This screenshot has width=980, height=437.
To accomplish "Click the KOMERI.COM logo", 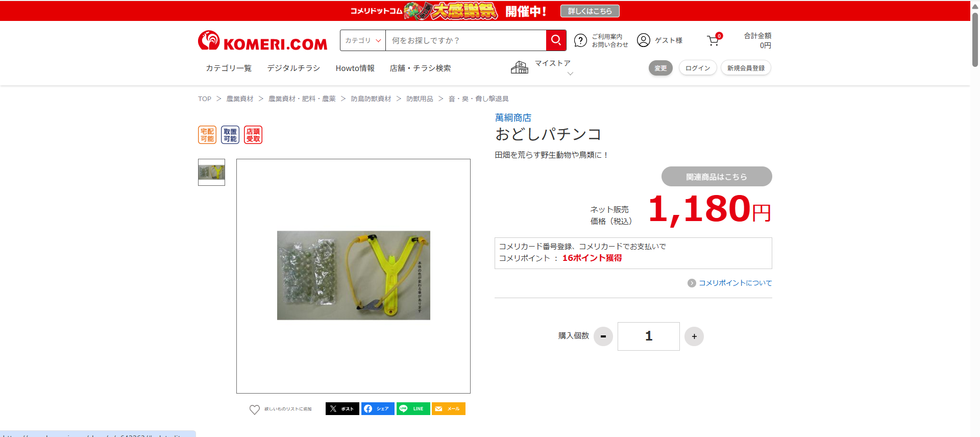I will point(262,41).
